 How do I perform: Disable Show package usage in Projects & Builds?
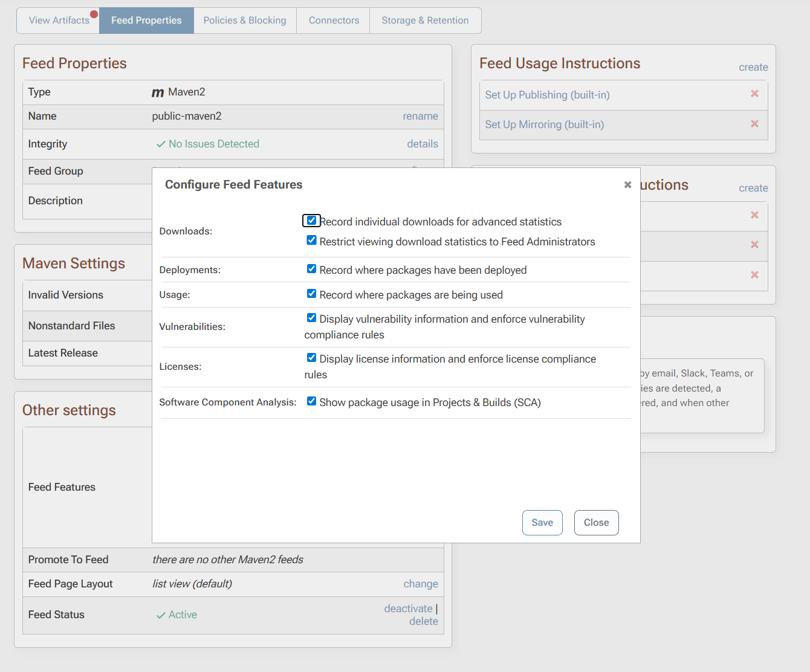(x=311, y=401)
